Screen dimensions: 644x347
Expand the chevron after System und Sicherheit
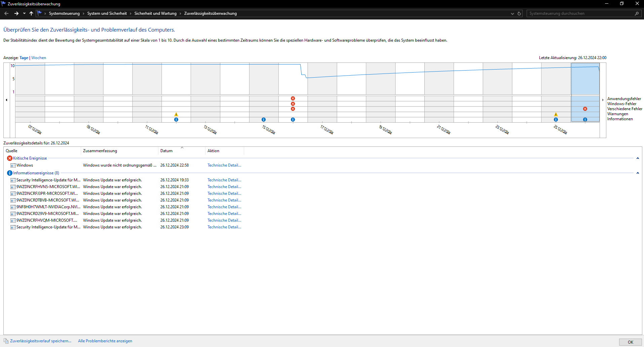tap(130, 13)
